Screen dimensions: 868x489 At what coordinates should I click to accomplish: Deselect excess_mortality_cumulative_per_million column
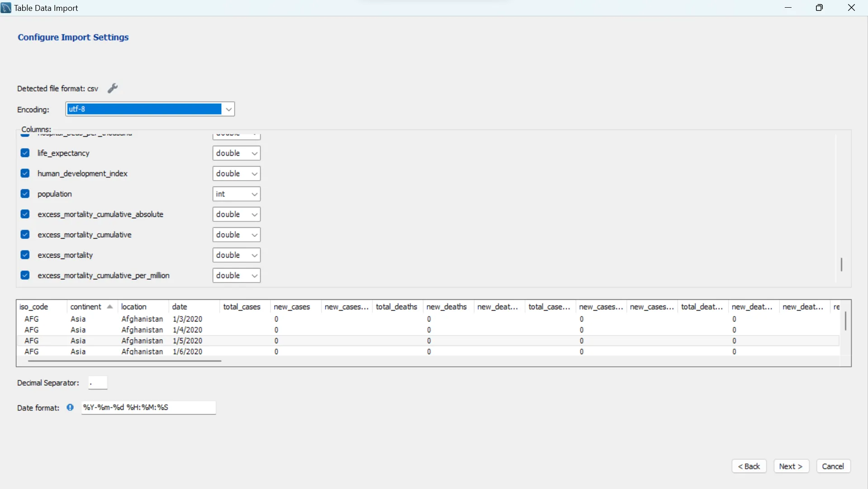25,275
